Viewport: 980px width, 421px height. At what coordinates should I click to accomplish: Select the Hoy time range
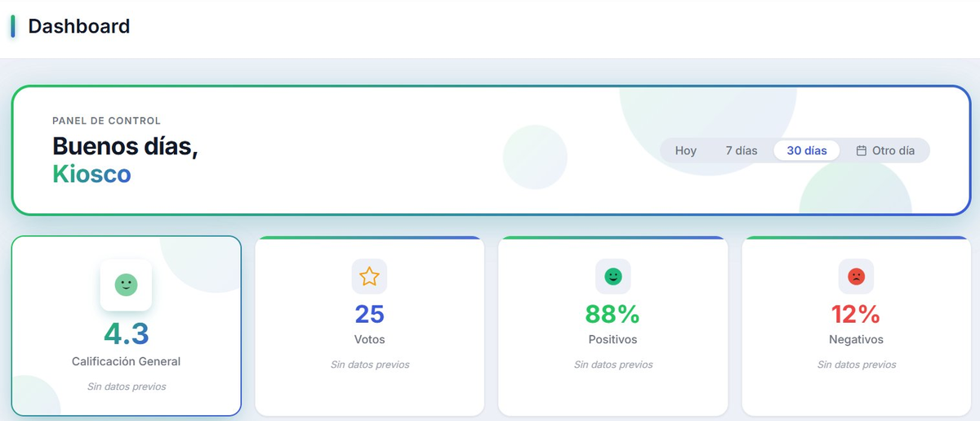coord(685,150)
